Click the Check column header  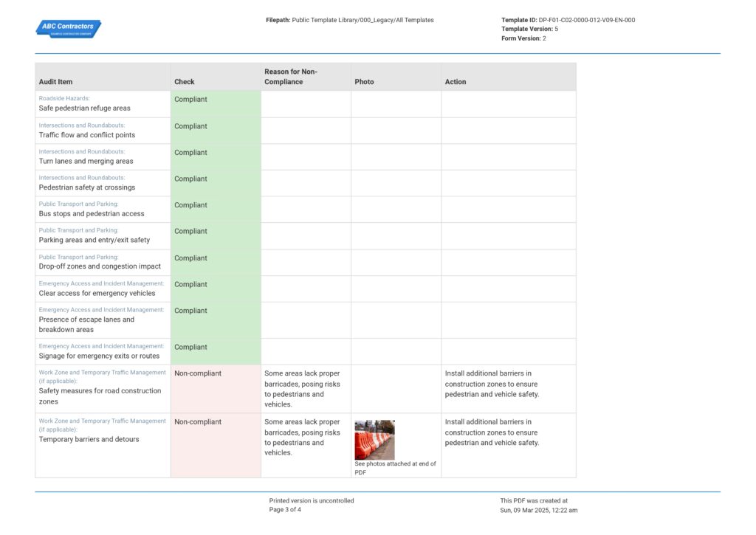coord(184,81)
